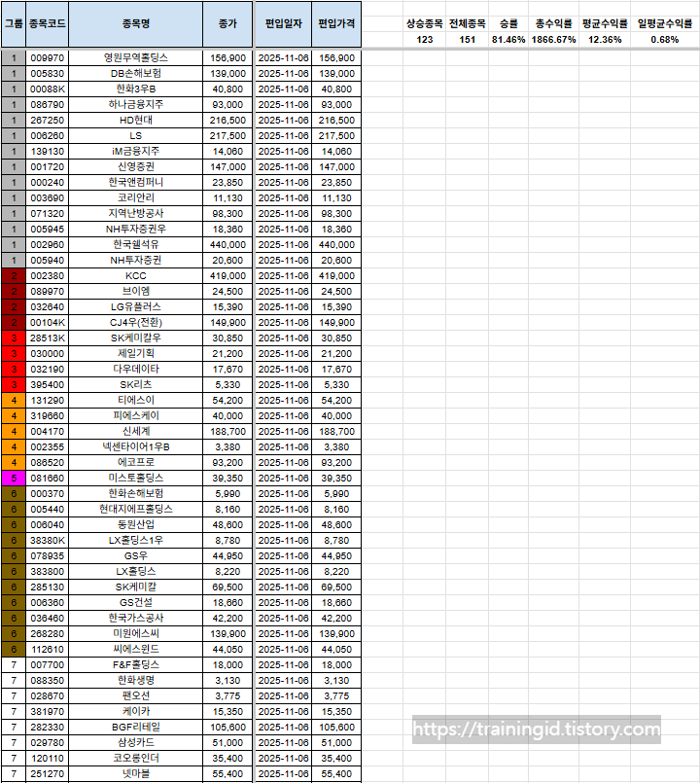Image resolution: width=700 pixels, height=783 pixels.
Task: Select the 상승종목 header cell
Action: click(425, 23)
